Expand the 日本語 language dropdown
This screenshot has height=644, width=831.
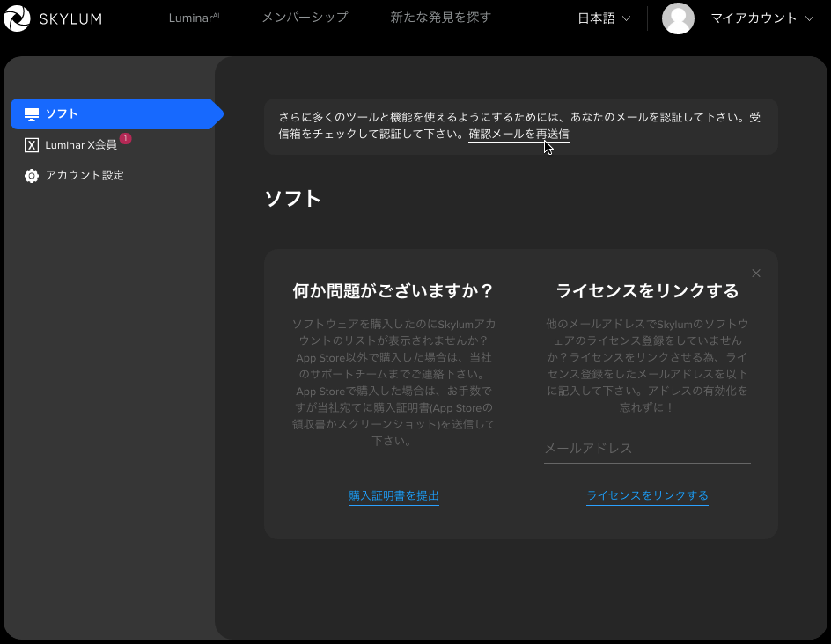(604, 18)
